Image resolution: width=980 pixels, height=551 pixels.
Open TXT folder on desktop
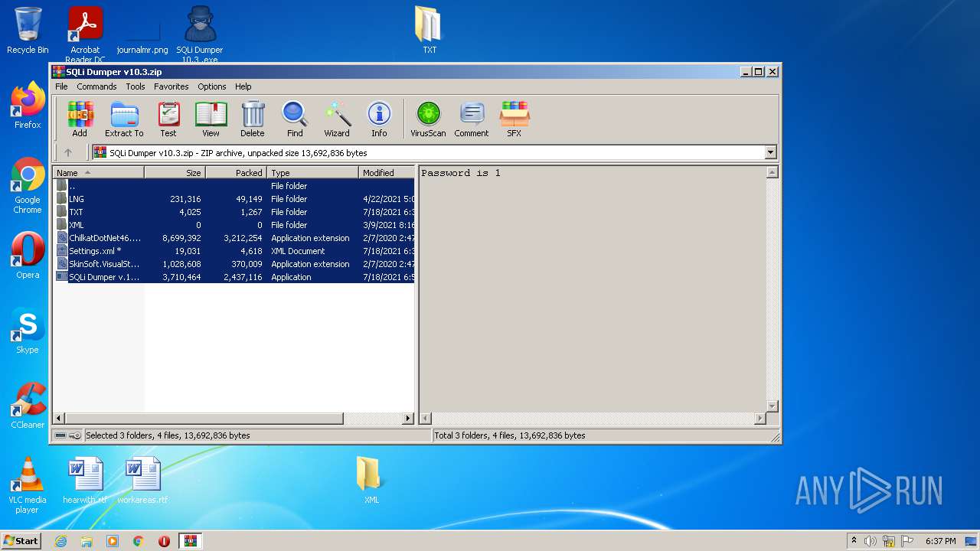[430, 31]
